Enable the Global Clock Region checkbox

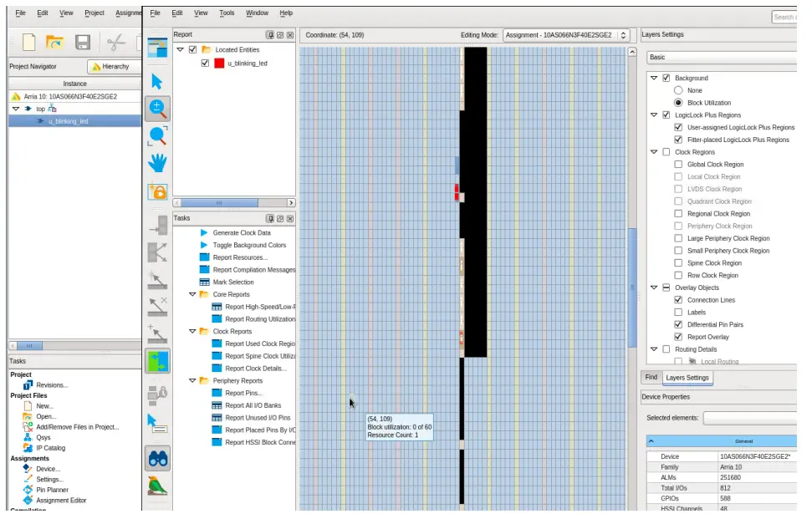click(678, 165)
